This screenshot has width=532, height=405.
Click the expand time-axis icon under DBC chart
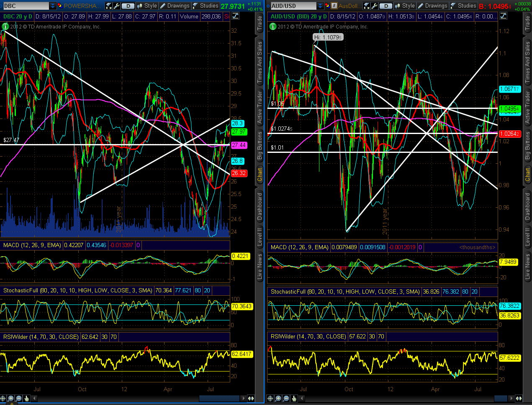[251, 398]
